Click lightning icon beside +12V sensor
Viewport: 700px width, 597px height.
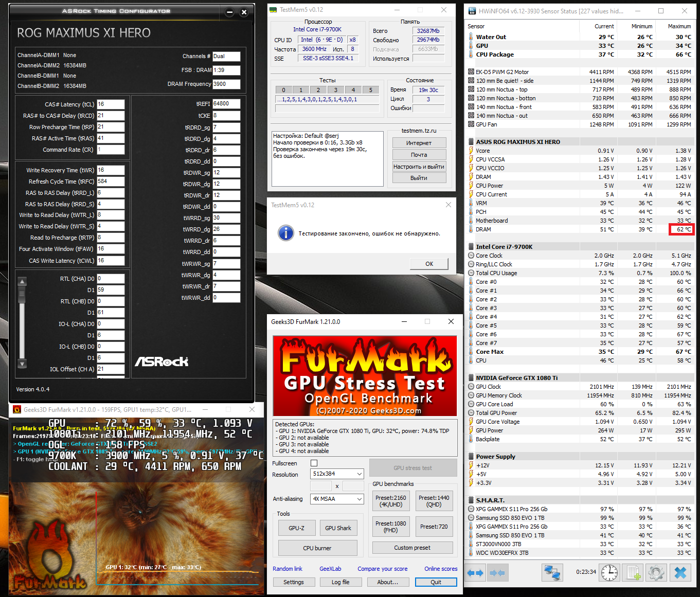coord(471,465)
